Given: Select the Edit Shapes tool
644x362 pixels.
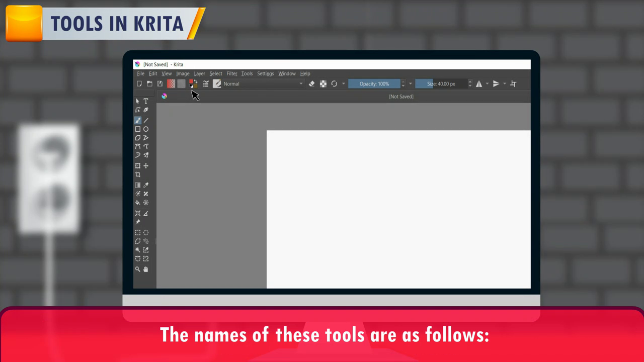Looking at the screenshot, I should click(137, 110).
